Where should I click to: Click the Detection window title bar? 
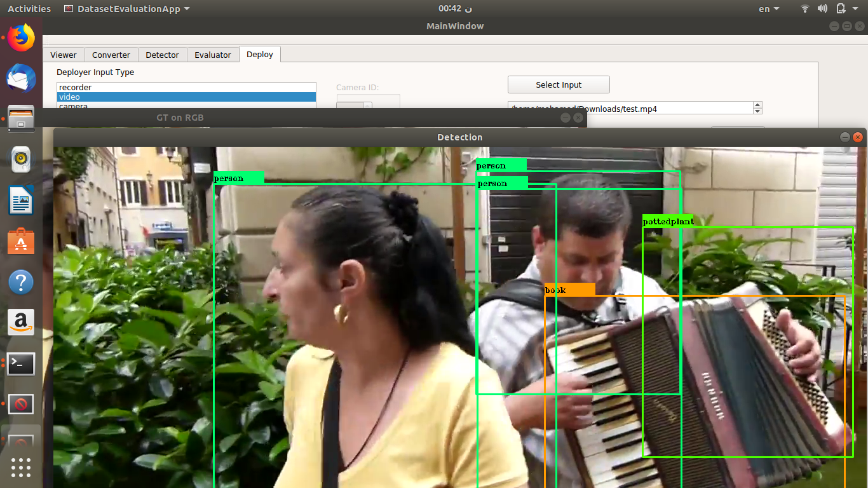460,137
